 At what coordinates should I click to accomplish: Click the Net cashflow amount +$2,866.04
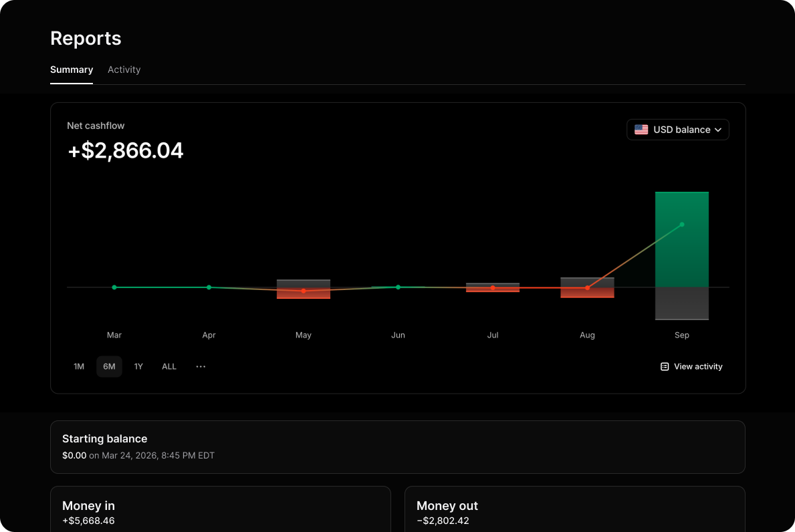(125, 150)
